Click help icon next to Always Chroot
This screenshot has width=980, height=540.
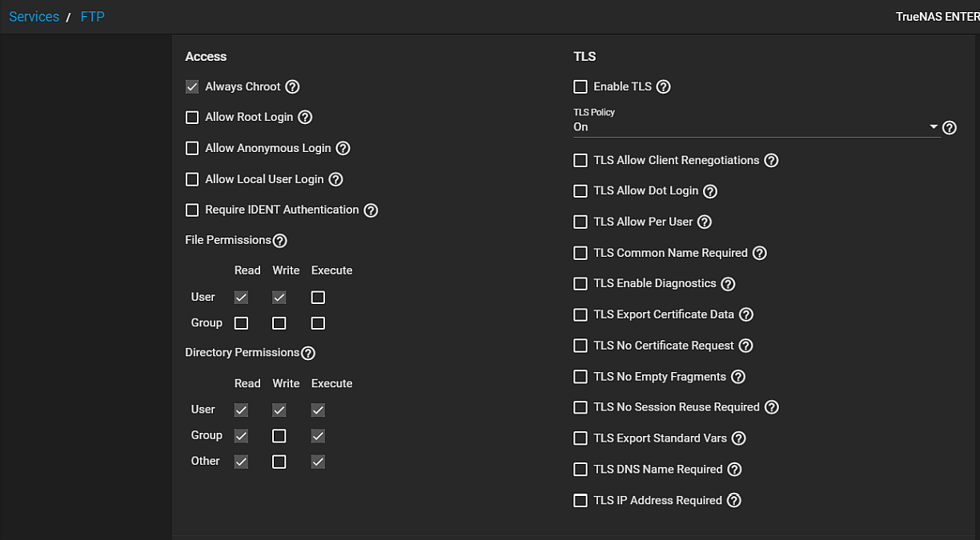(293, 86)
